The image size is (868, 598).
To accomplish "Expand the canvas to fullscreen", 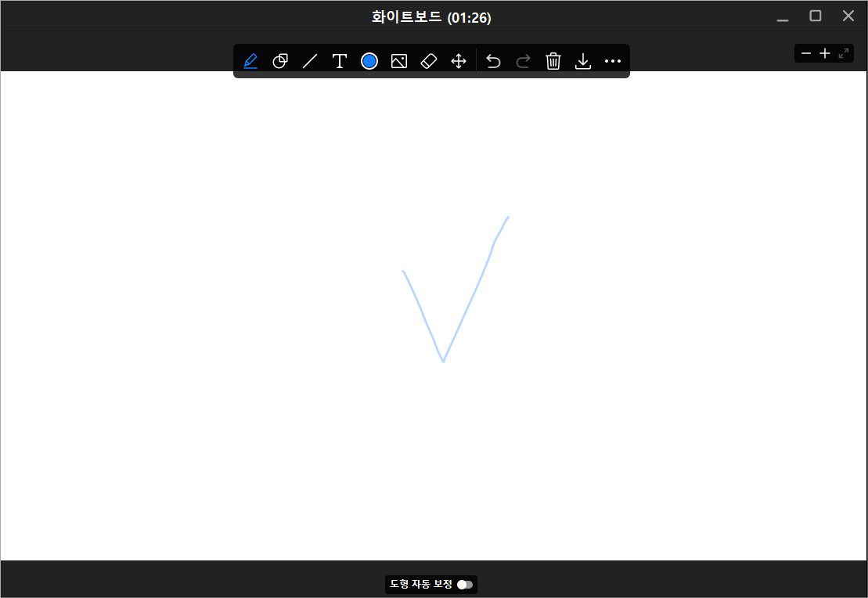I will click(844, 53).
